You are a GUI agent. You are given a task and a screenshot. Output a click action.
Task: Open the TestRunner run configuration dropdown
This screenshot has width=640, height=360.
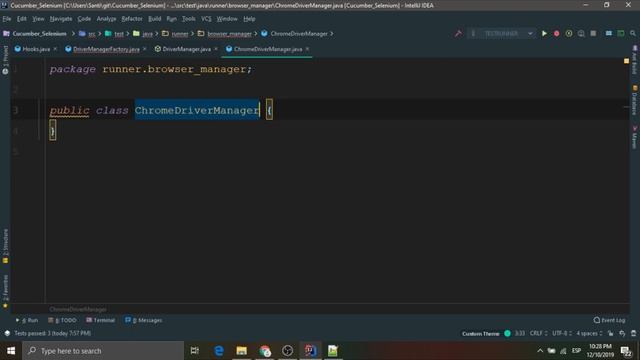[501, 33]
